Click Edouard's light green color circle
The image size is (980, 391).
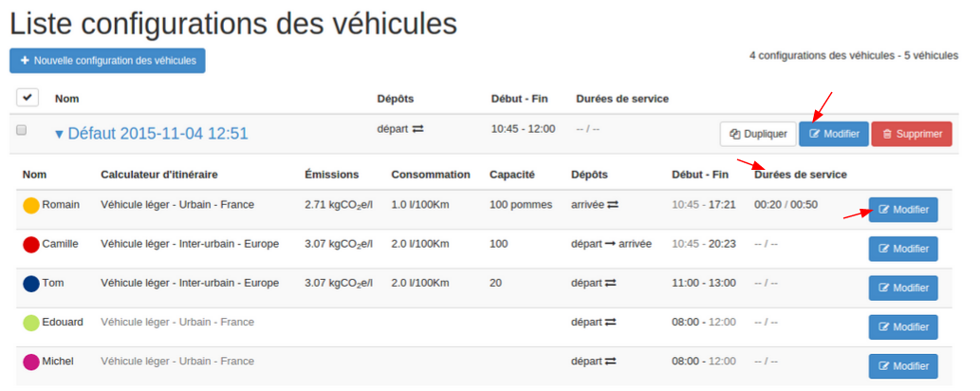tap(31, 323)
